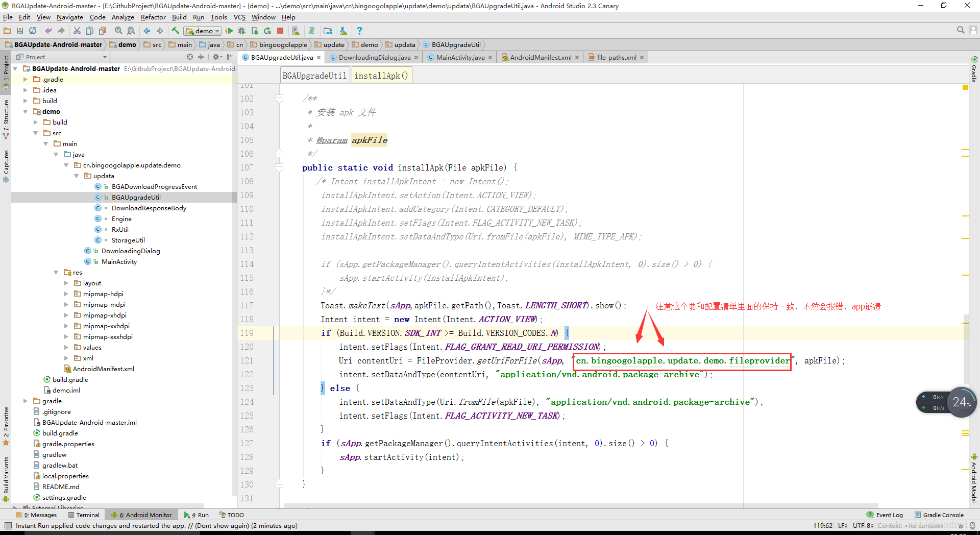Toggle the Gradle side panel
980x535 pixels.
[974, 69]
